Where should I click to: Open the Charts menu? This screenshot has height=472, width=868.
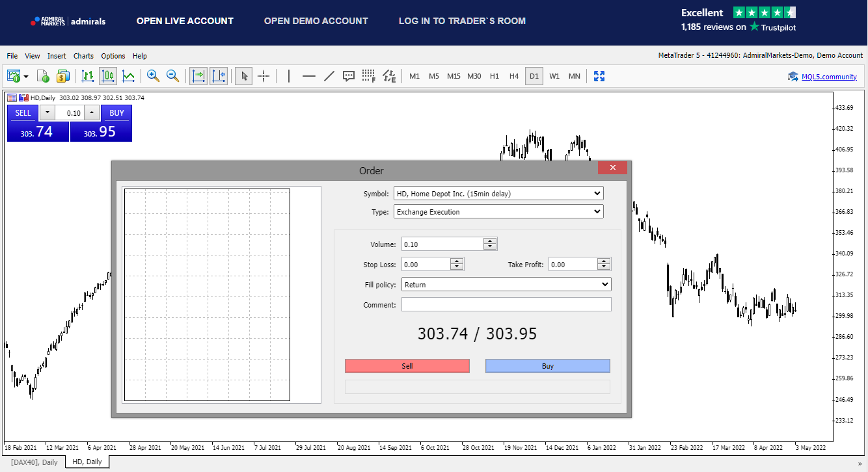pyautogui.click(x=83, y=56)
